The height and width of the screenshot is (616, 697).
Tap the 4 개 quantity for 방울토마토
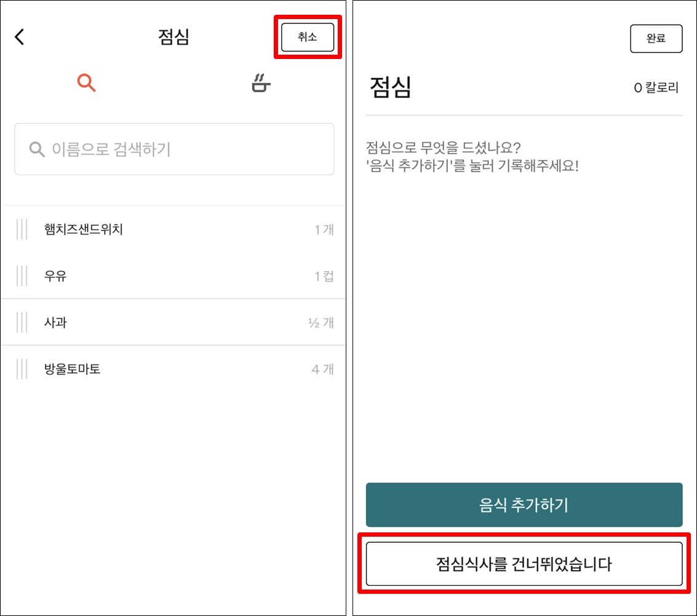[x=322, y=369]
